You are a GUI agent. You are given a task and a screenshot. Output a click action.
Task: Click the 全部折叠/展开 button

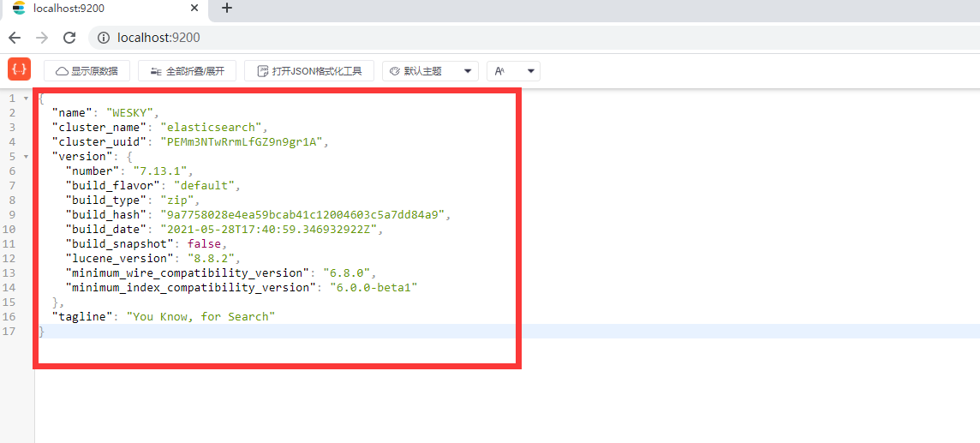(187, 71)
